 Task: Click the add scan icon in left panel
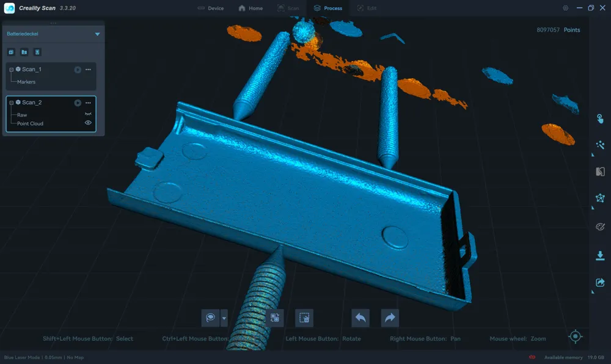tap(11, 53)
